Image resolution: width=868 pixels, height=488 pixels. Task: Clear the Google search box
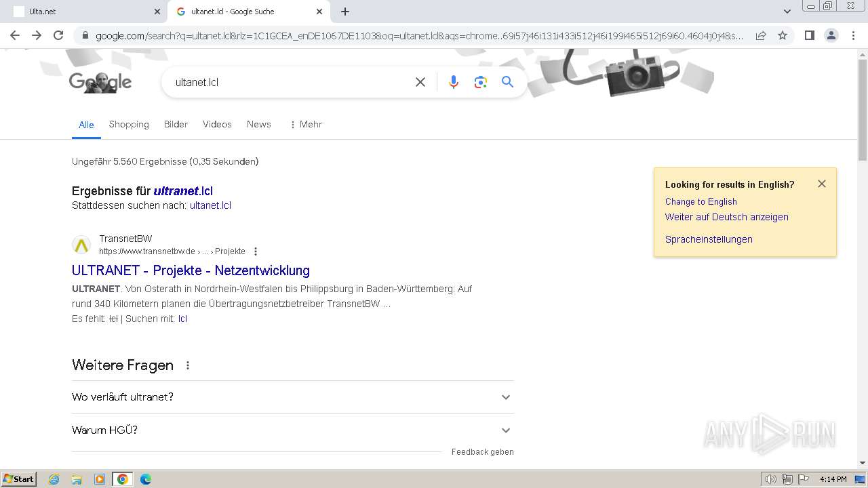point(420,82)
